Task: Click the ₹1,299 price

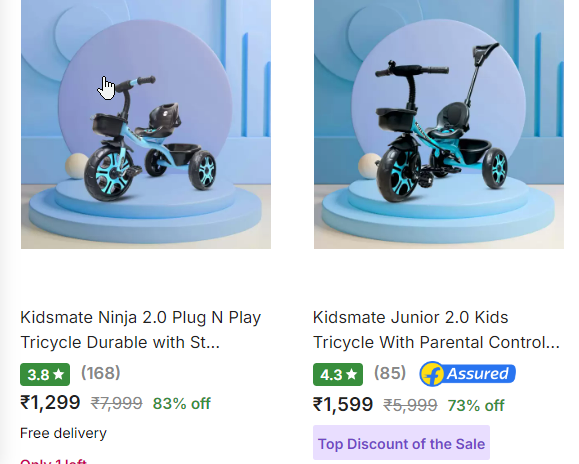Action: [x=50, y=402]
